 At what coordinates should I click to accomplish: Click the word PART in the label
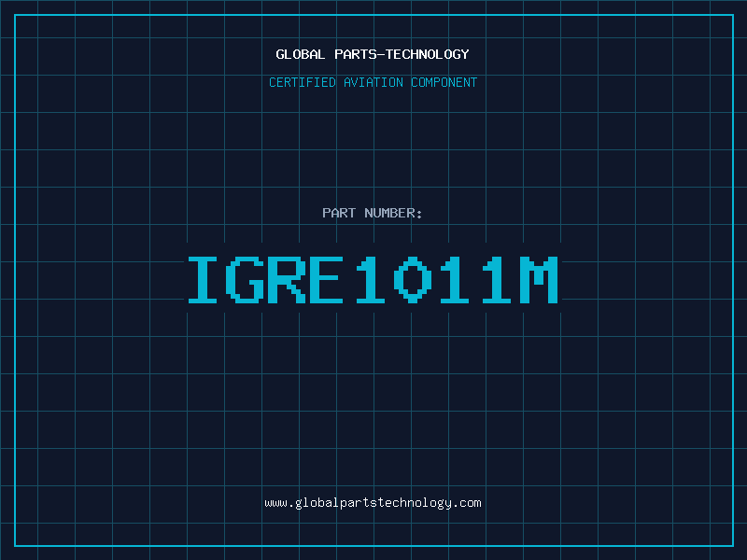339,214
